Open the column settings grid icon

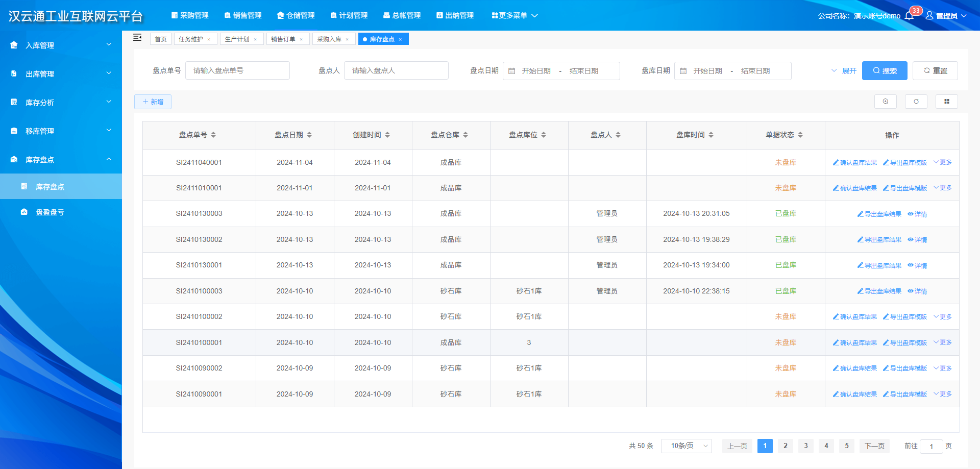pyautogui.click(x=946, y=102)
